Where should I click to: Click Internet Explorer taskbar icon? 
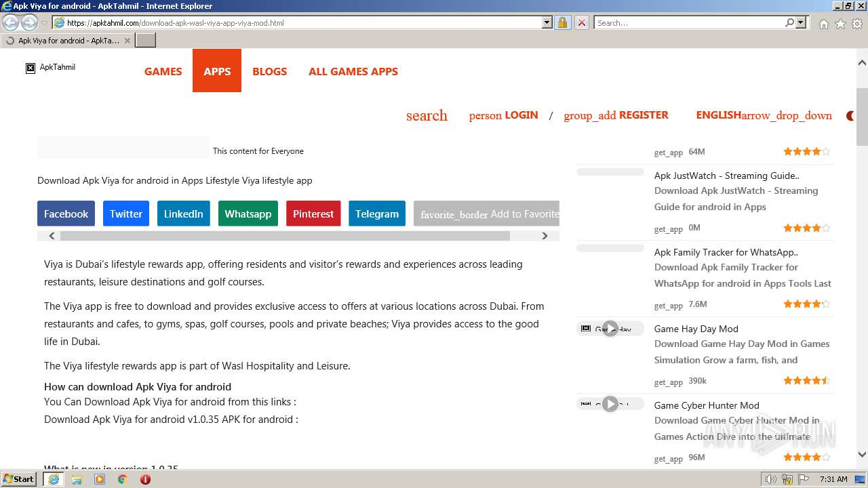pos(54,479)
